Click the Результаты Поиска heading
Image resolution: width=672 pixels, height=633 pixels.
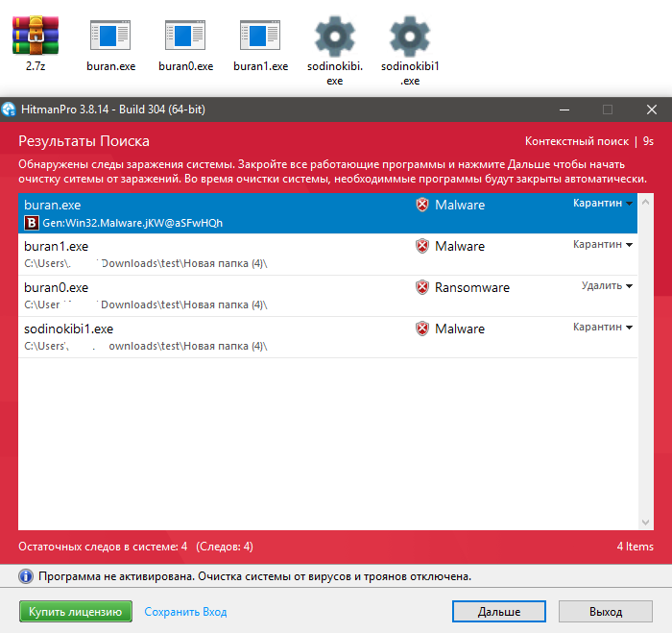84,141
